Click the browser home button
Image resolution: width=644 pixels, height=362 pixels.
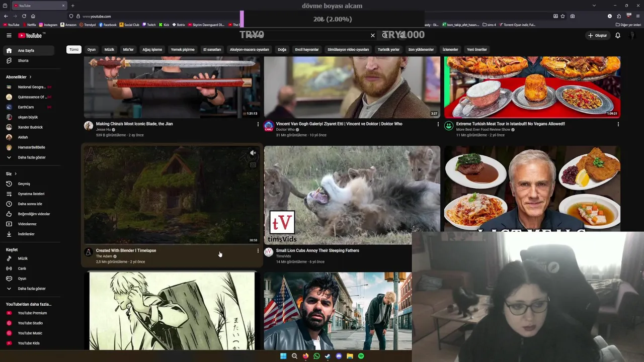33,16
